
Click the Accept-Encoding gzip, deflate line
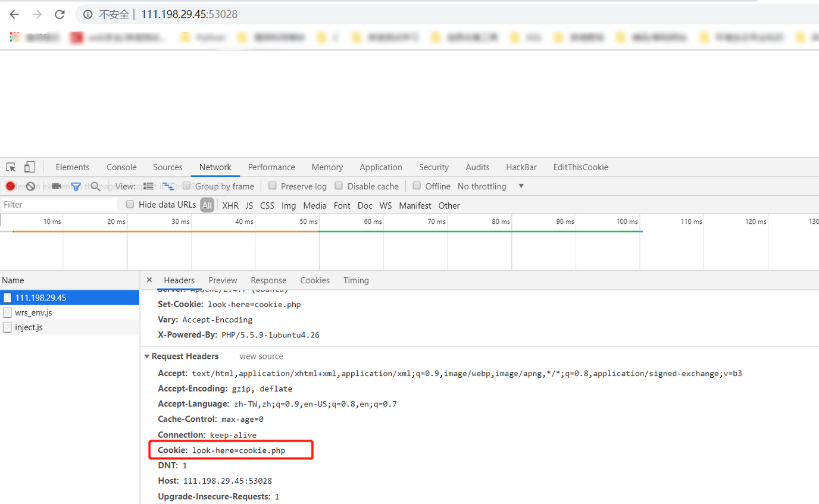(x=225, y=389)
